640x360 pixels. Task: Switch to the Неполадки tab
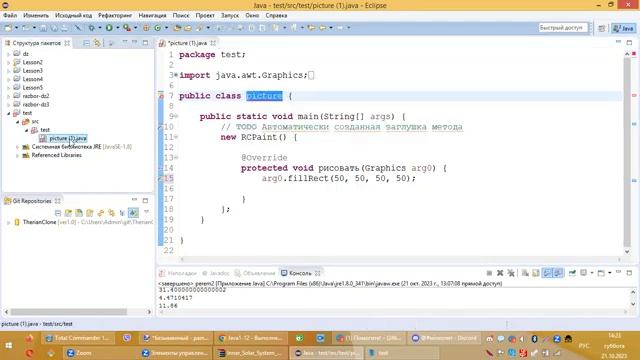coord(178,273)
